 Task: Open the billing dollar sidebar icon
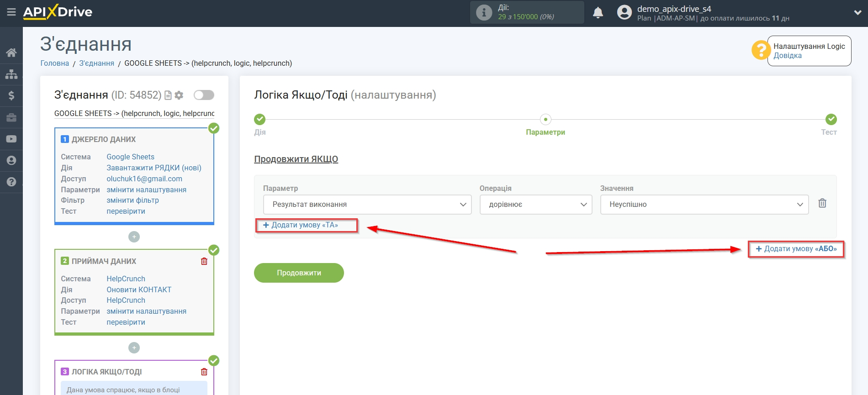point(11,95)
